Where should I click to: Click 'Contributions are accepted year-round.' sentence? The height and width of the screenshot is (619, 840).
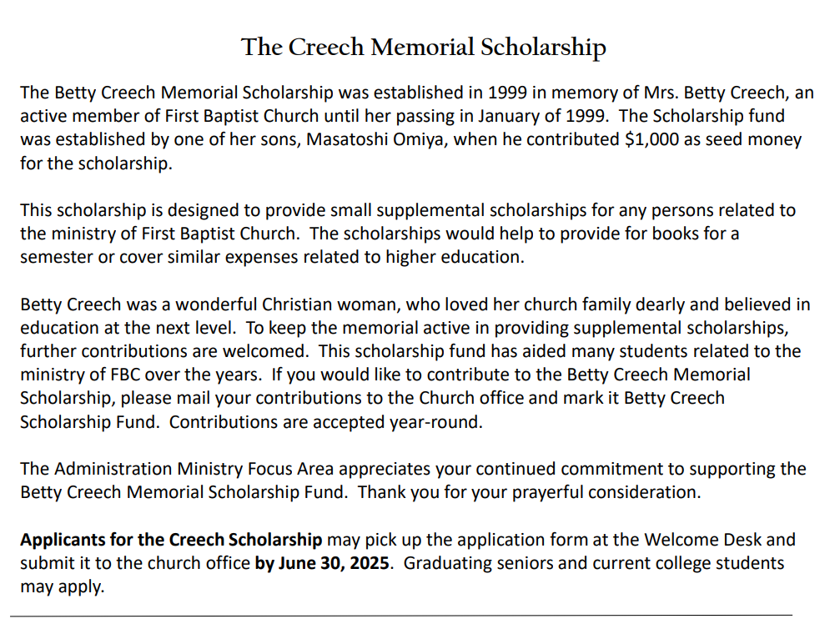pos(325,422)
